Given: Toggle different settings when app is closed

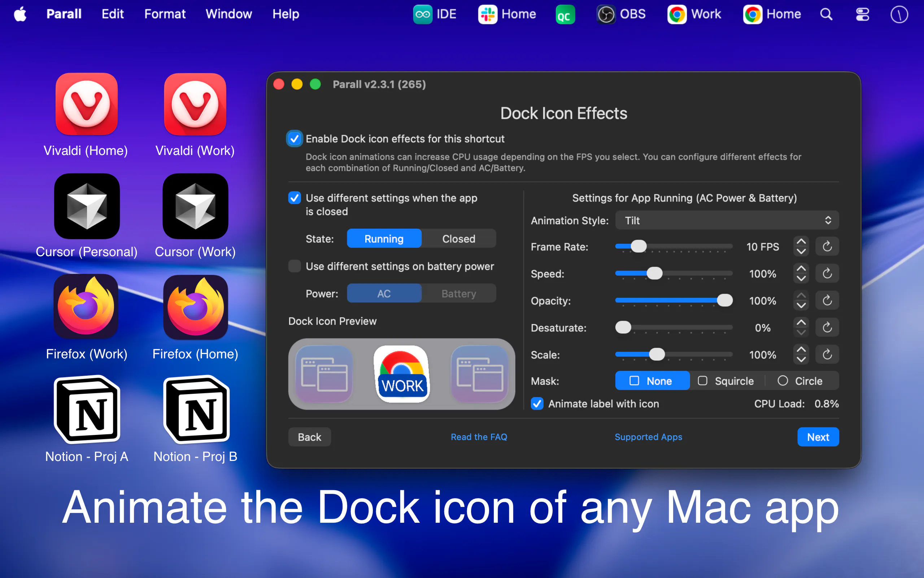Looking at the screenshot, I should 295,198.
